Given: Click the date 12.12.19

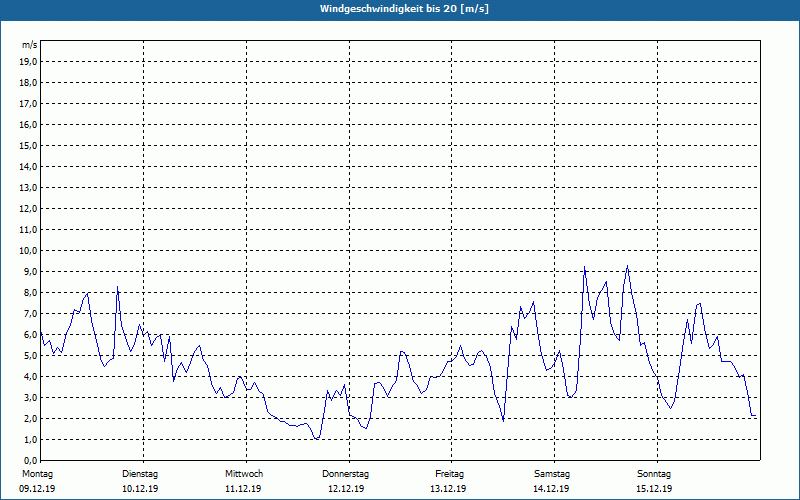Looking at the screenshot, I should [x=346, y=489].
